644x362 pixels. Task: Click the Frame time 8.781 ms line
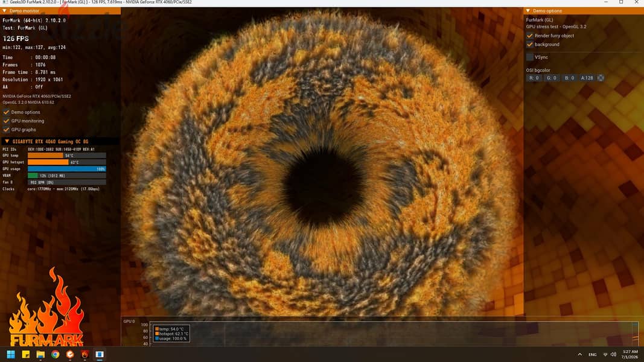pos(29,72)
